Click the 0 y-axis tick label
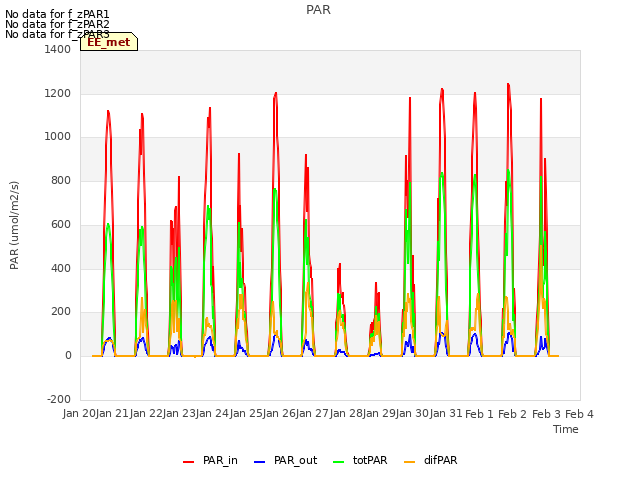This screenshot has width=640, height=480. tap(68, 356)
